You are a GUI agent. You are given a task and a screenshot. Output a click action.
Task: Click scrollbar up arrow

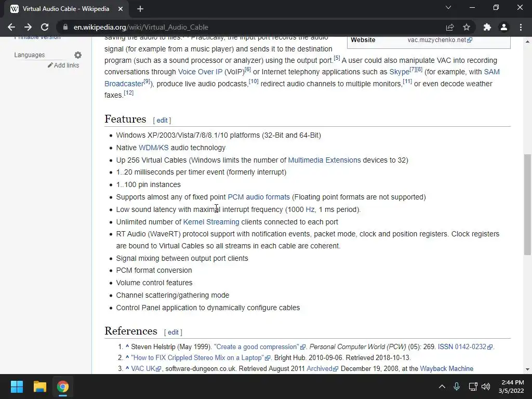tap(527, 42)
